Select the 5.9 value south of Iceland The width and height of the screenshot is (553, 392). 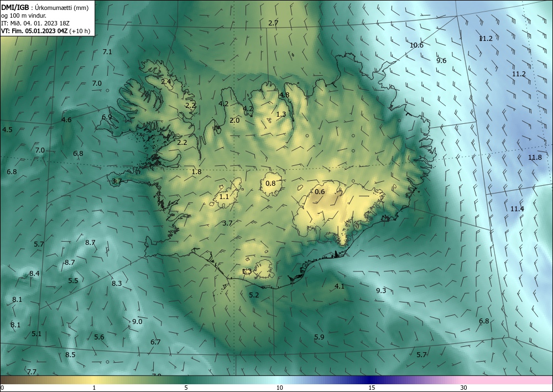[x=319, y=337]
